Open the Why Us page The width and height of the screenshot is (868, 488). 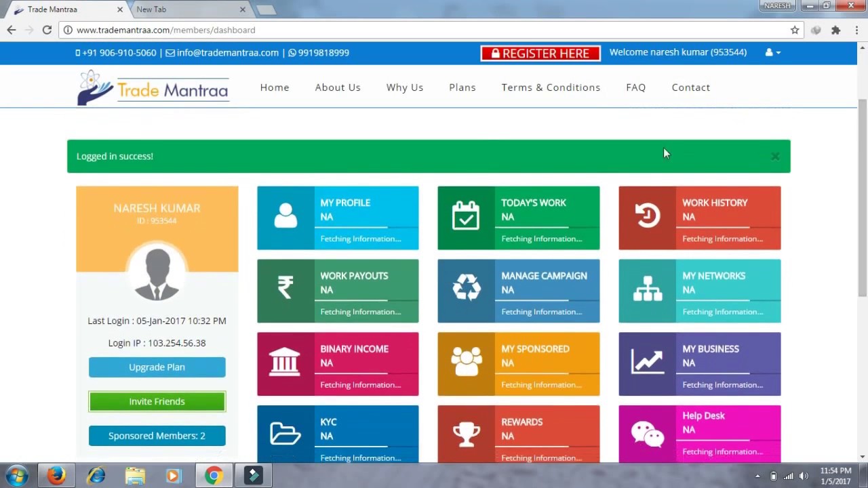click(x=405, y=87)
